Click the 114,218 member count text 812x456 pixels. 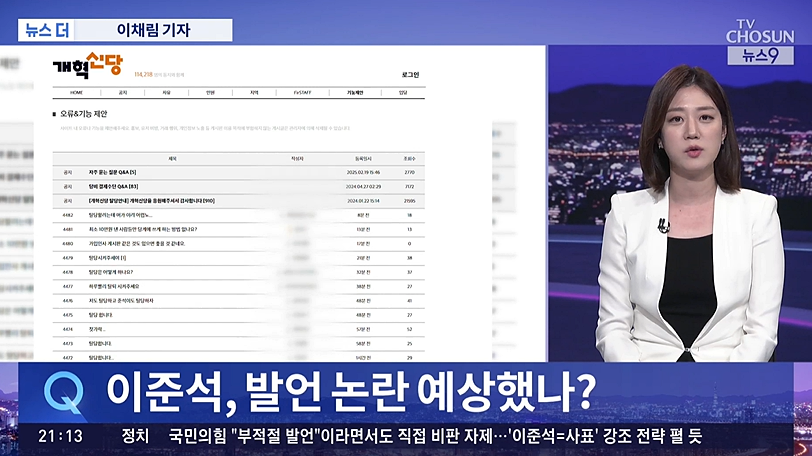point(143,75)
